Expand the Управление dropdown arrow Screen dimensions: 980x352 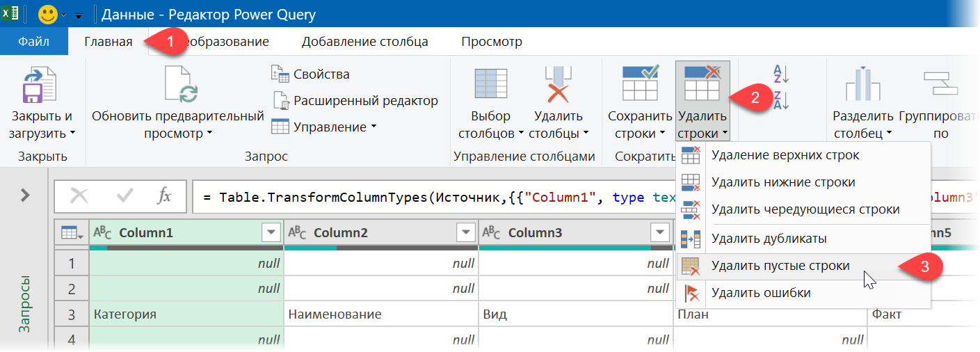[373, 127]
